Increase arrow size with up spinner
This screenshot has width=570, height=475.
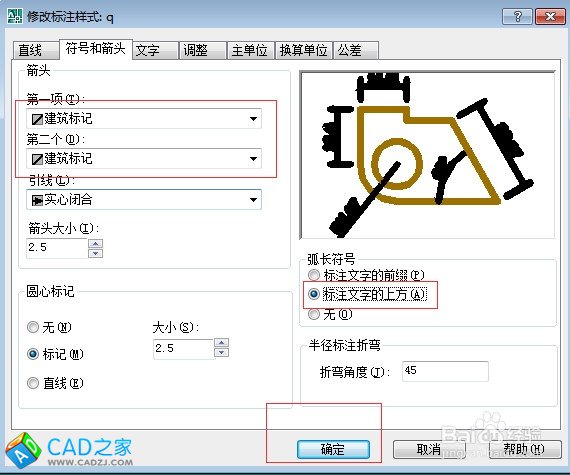[x=96, y=243]
